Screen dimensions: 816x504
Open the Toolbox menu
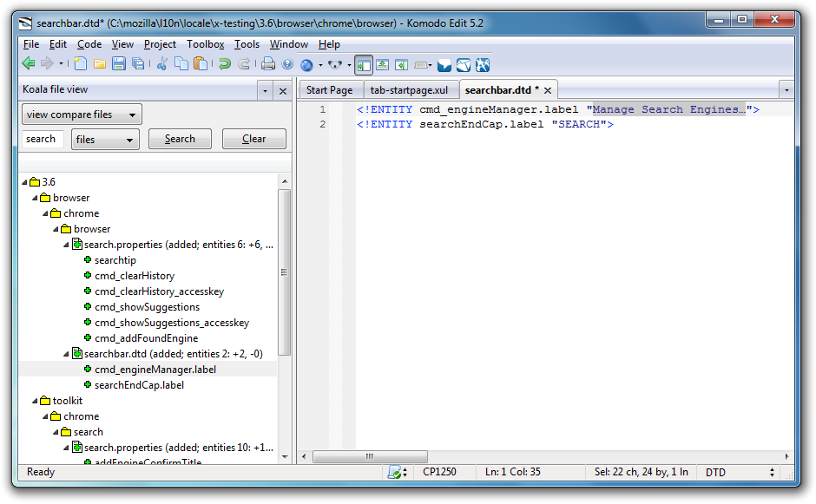(206, 44)
